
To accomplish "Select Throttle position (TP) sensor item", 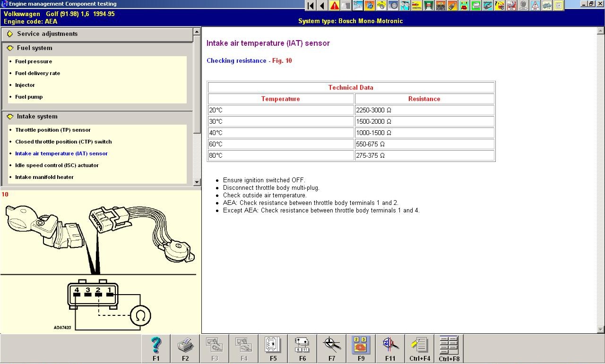I will pos(52,130).
